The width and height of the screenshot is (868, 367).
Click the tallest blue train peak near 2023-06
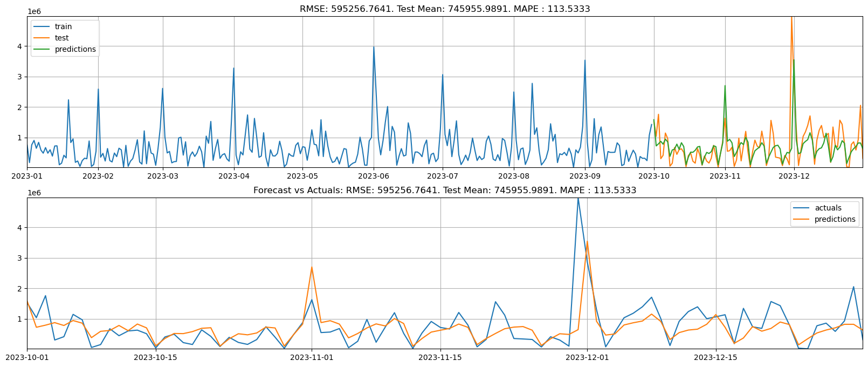[x=374, y=47]
